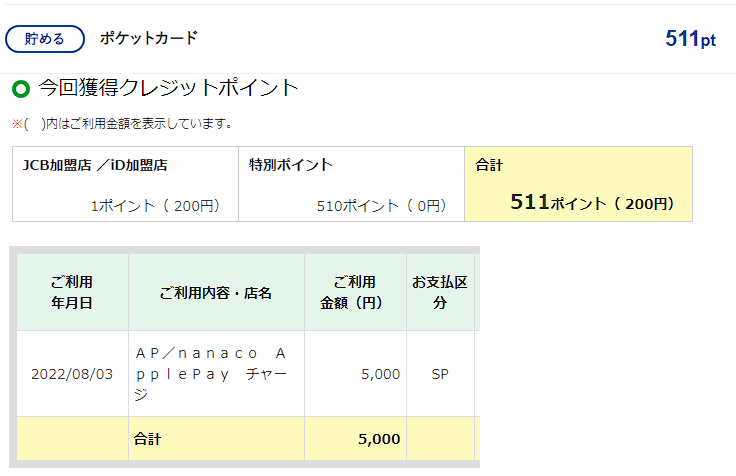Click the yellow 合計 511ポイント summary cell
Viewport: 736px width, 476px height.
click(x=578, y=184)
